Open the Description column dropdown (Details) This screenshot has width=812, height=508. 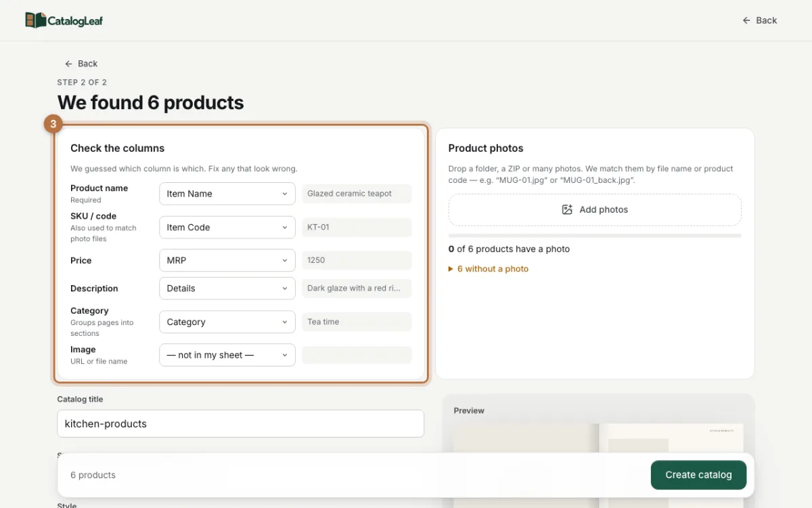[x=227, y=288]
